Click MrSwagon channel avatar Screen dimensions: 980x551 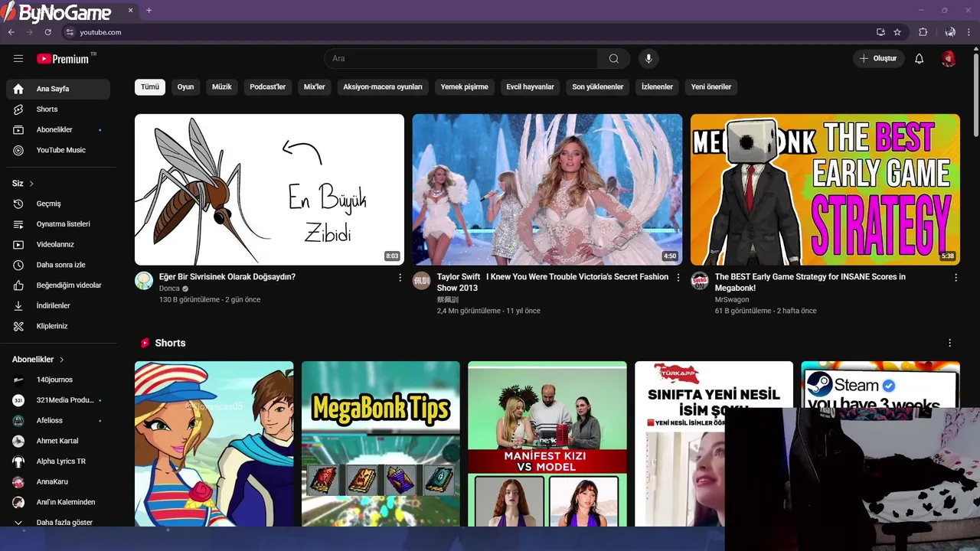[x=700, y=280]
